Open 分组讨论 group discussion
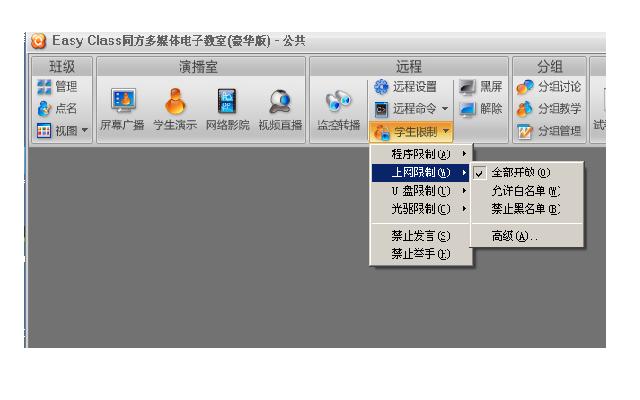Screen dimensions: 640x400 pos(548,87)
